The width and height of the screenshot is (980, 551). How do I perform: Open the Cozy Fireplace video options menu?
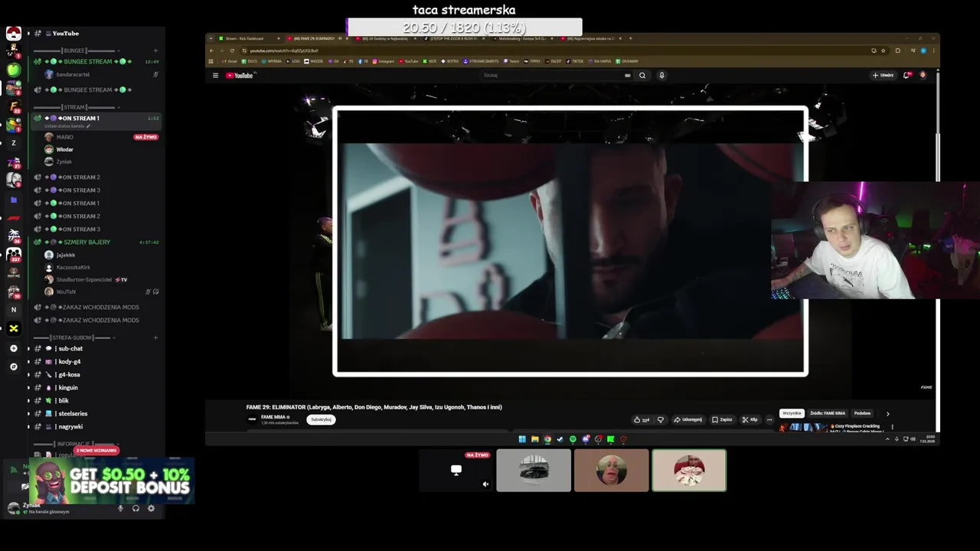tap(892, 427)
